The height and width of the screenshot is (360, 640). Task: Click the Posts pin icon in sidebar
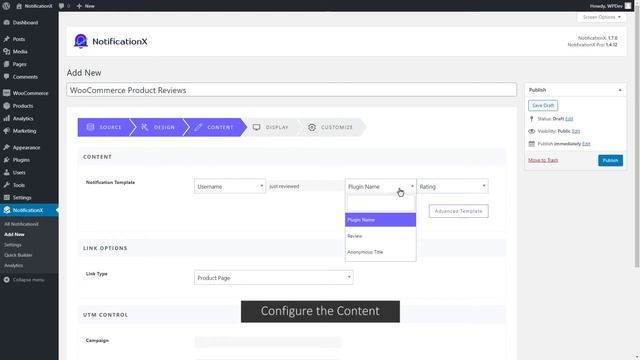7,39
